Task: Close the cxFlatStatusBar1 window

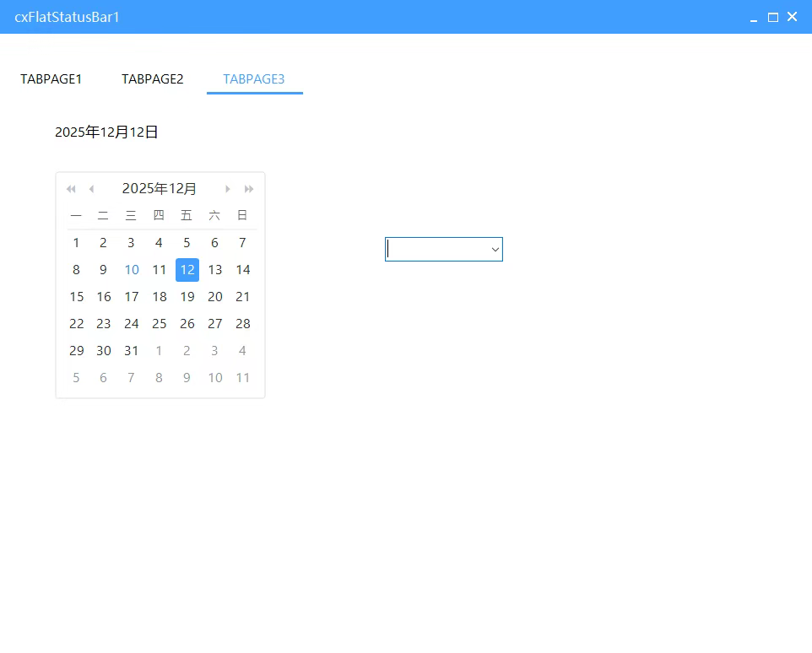Action: (x=792, y=17)
